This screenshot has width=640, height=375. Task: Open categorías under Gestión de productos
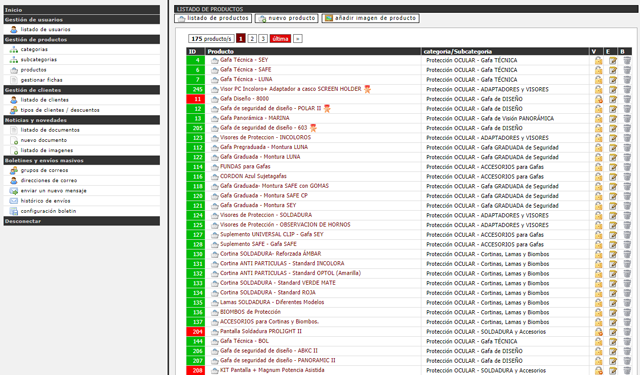[x=34, y=49]
